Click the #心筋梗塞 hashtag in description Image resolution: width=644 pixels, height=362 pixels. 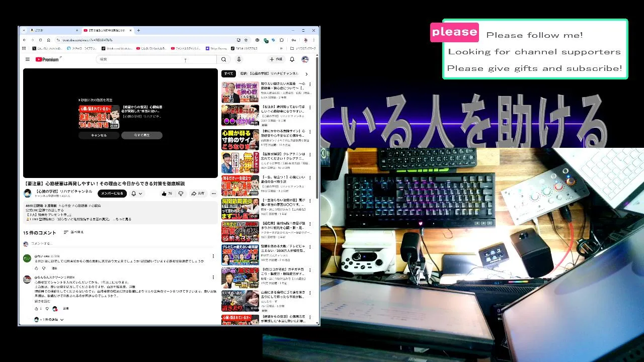click(80, 206)
